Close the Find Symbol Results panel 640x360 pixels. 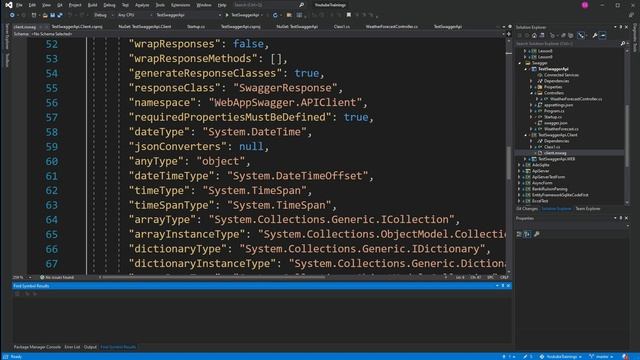(508, 286)
